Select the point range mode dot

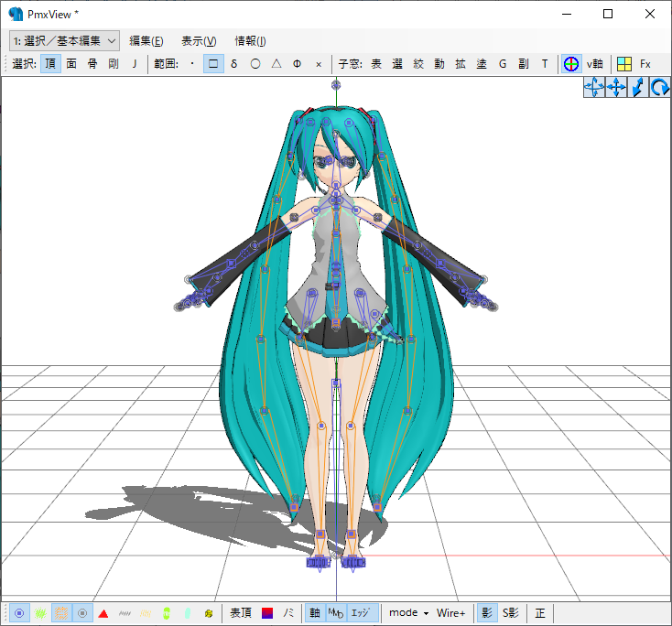(192, 64)
